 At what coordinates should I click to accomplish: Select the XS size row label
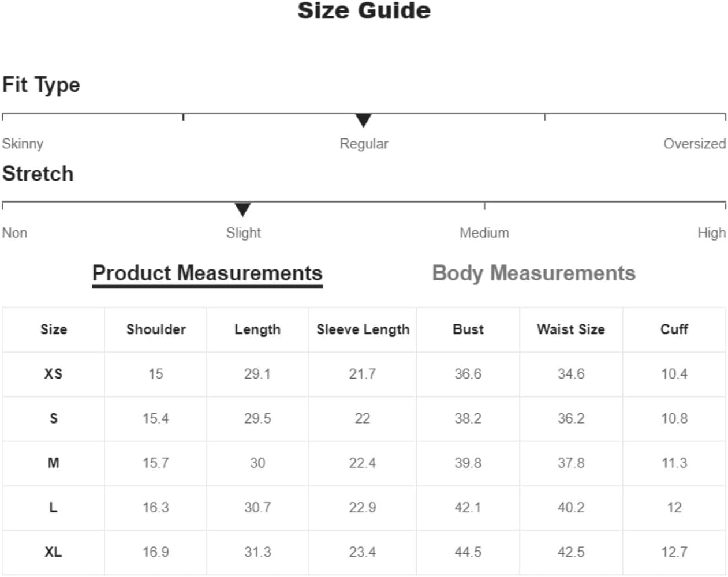[x=53, y=374]
